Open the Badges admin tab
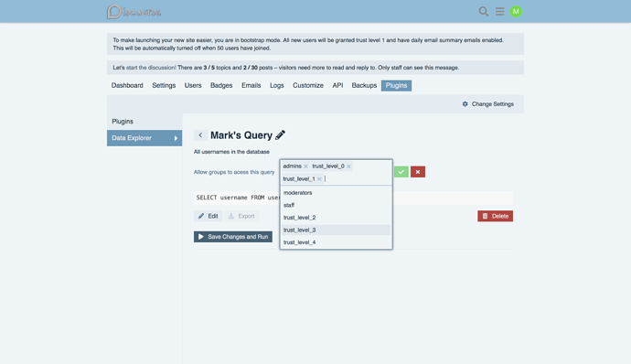 point(221,85)
